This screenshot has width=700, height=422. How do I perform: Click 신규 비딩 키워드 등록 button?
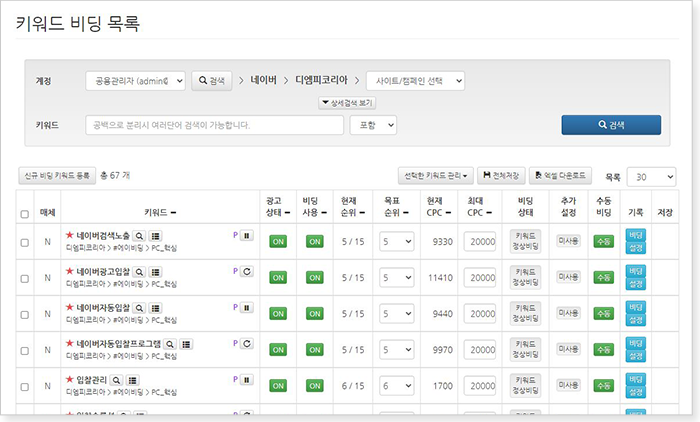[x=57, y=176]
